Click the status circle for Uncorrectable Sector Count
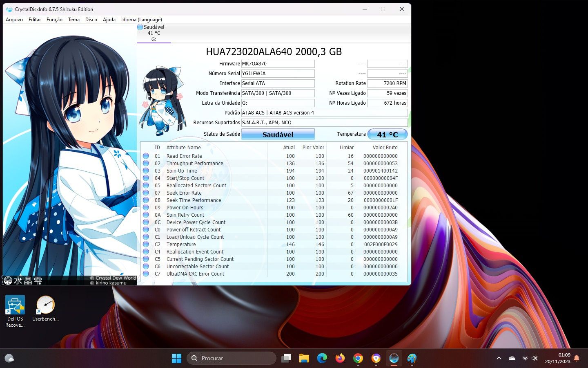Image resolution: width=588 pixels, height=368 pixels. [146, 266]
